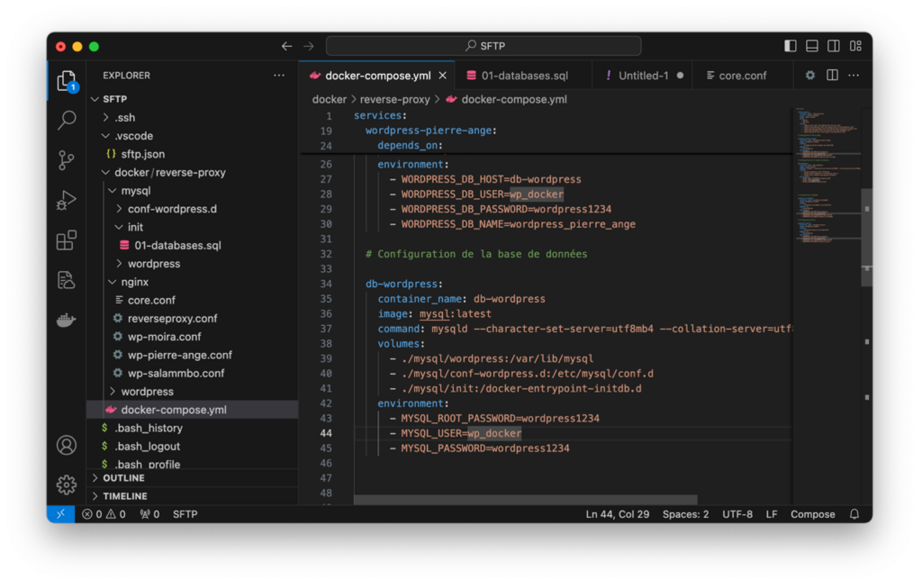Click the reverse-proxy breadcrumb segment
Screen dimensions: 922x588
(x=394, y=99)
